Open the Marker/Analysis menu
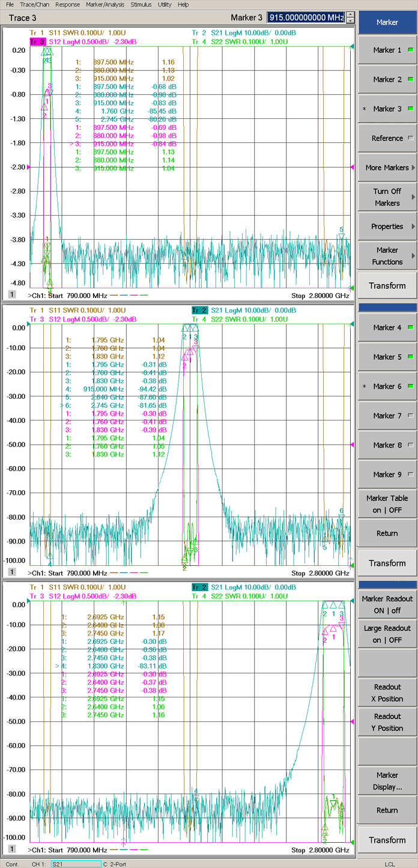Screen dimensions: 418x868 [x=105, y=4]
